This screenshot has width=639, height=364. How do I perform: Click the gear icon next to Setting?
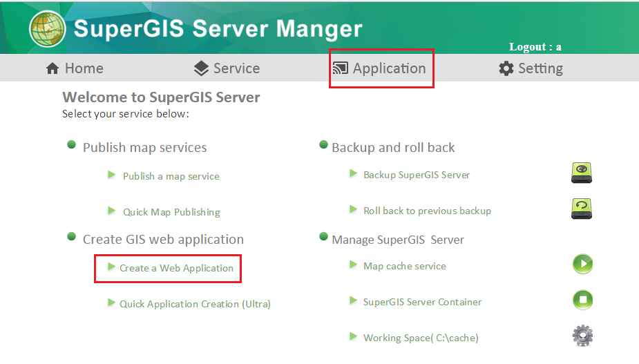tap(506, 68)
